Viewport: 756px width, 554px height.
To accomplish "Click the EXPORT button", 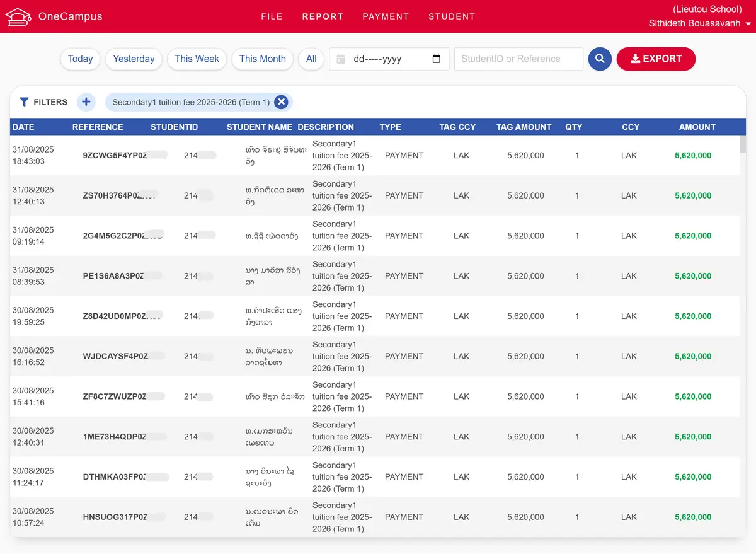I will (656, 59).
